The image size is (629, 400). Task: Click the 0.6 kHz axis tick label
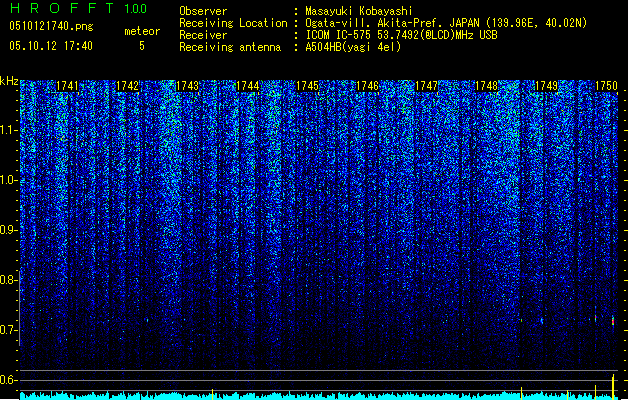coord(8,380)
